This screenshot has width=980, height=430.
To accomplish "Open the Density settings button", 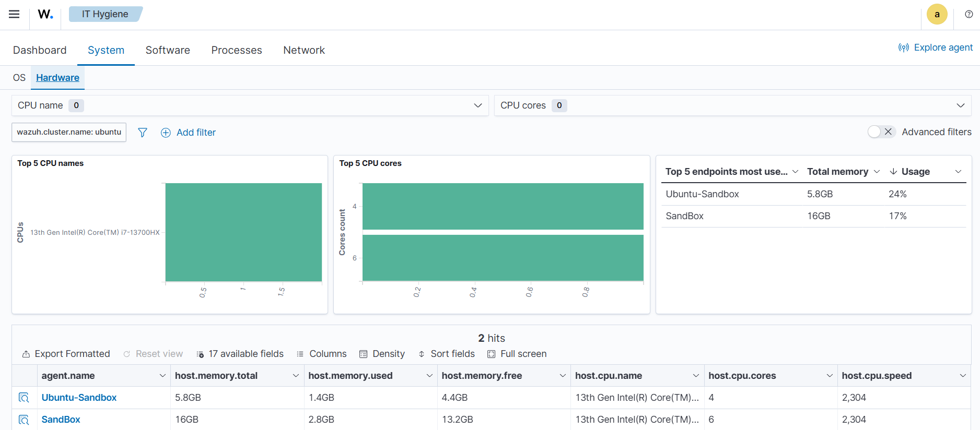I will click(x=382, y=354).
